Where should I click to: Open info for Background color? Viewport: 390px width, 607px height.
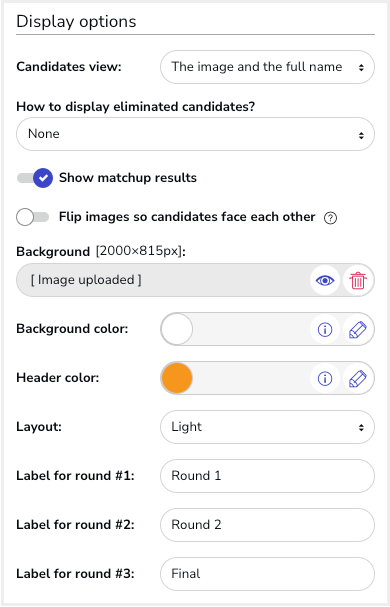click(325, 329)
